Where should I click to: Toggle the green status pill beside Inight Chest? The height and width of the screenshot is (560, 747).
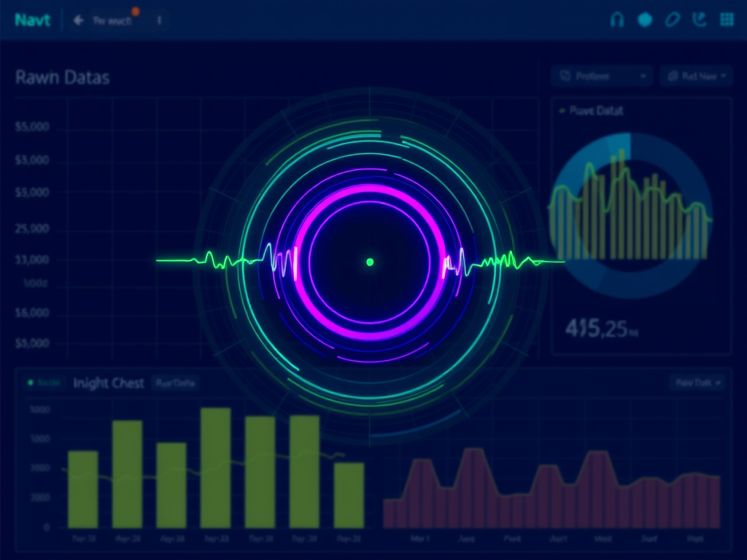(44, 383)
